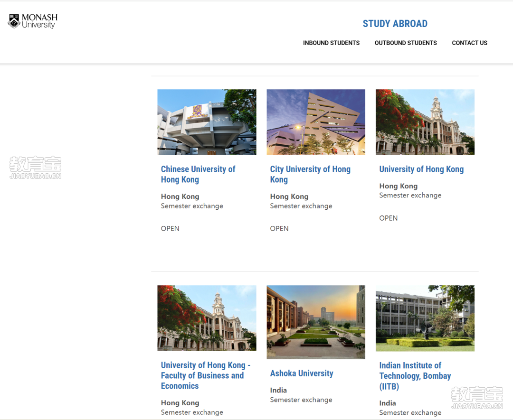Open the OUTBOUND STUDENTS menu
Image resolution: width=513 pixels, height=420 pixels.
[406, 43]
